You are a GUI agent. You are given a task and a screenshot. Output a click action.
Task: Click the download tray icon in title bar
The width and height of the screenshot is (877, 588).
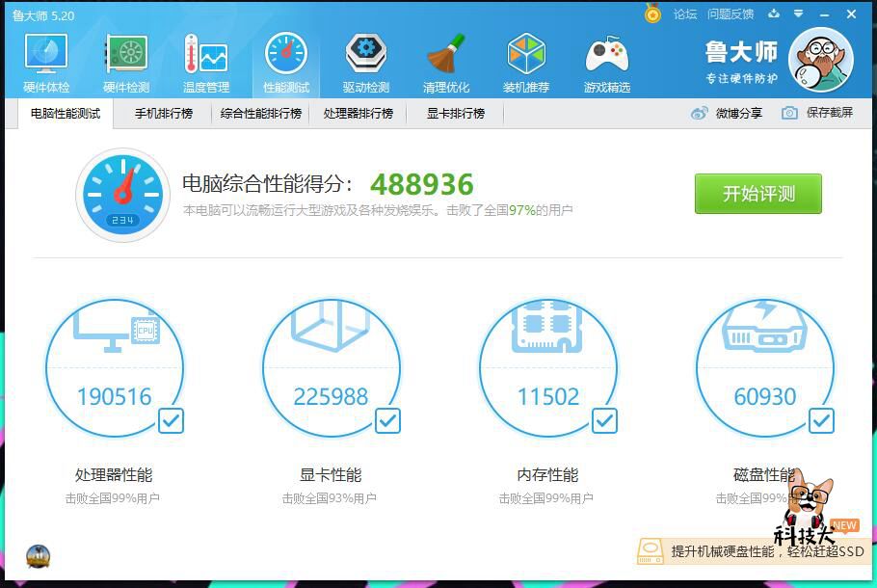point(774,13)
